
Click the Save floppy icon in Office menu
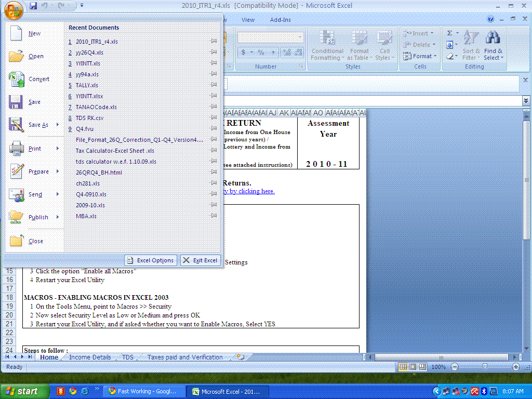pyautogui.click(x=16, y=102)
